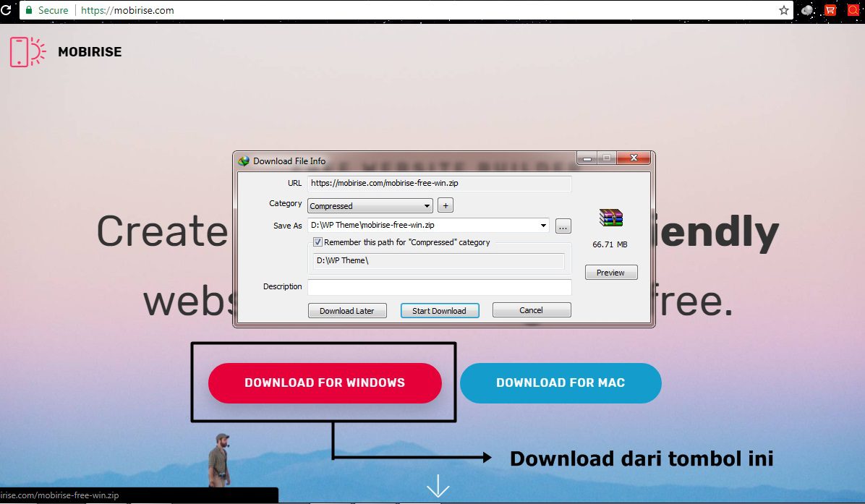Add a new category with plus button
This screenshot has width=865, height=504.
click(446, 205)
